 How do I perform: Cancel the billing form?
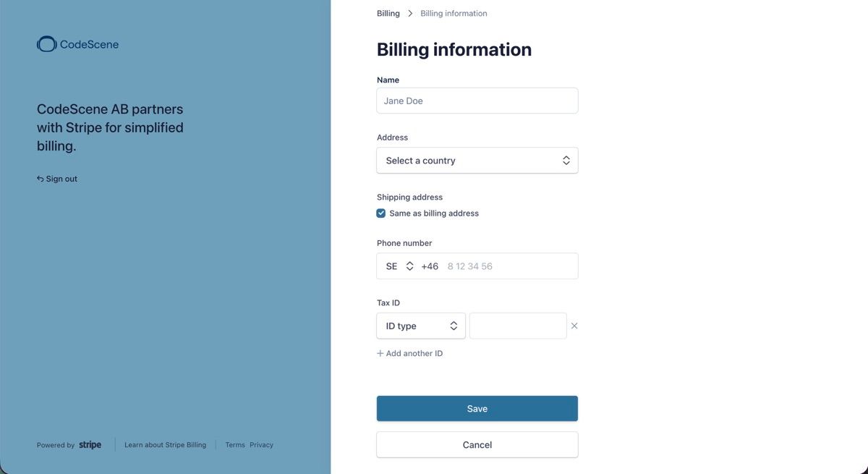[x=477, y=445]
